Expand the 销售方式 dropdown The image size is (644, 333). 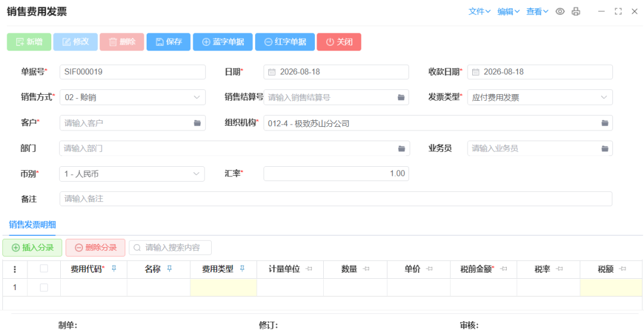196,97
